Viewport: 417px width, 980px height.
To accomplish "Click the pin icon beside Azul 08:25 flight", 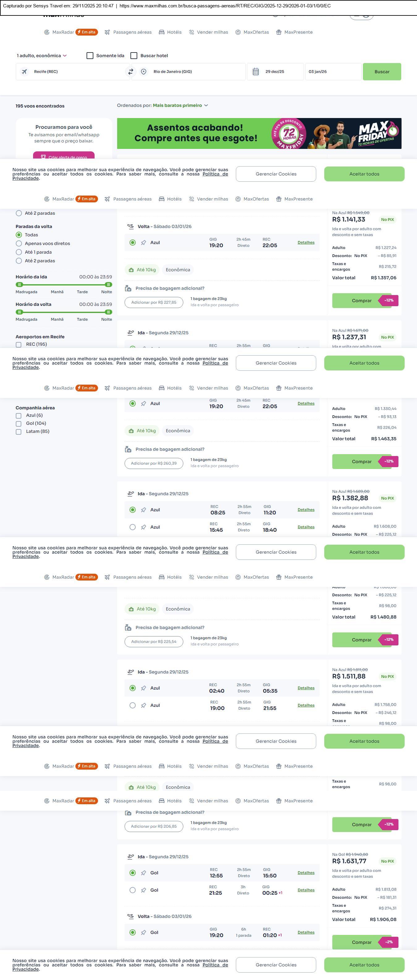I will (143, 510).
